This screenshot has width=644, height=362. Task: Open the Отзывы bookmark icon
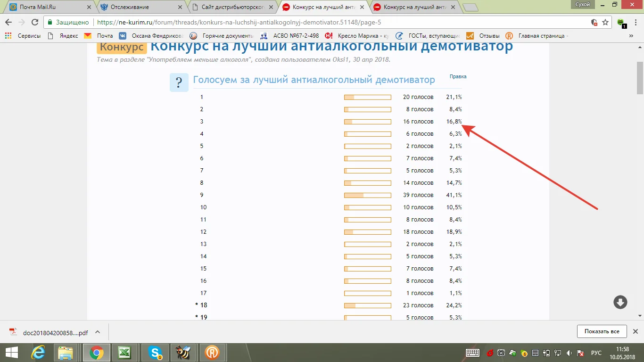(x=470, y=35)
